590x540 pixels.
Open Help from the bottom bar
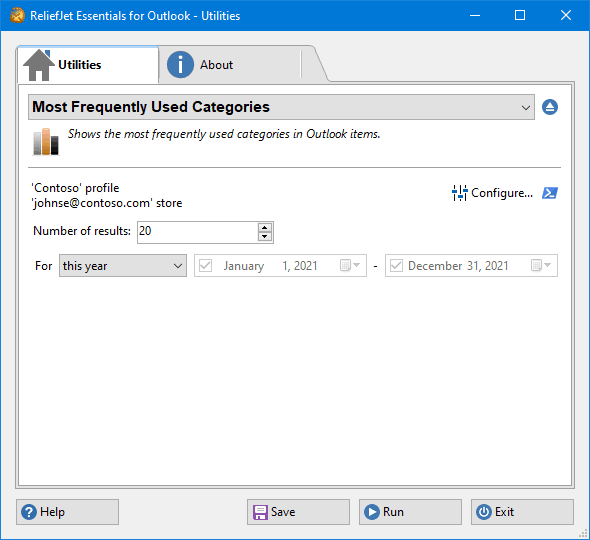(x=67, y=512)
